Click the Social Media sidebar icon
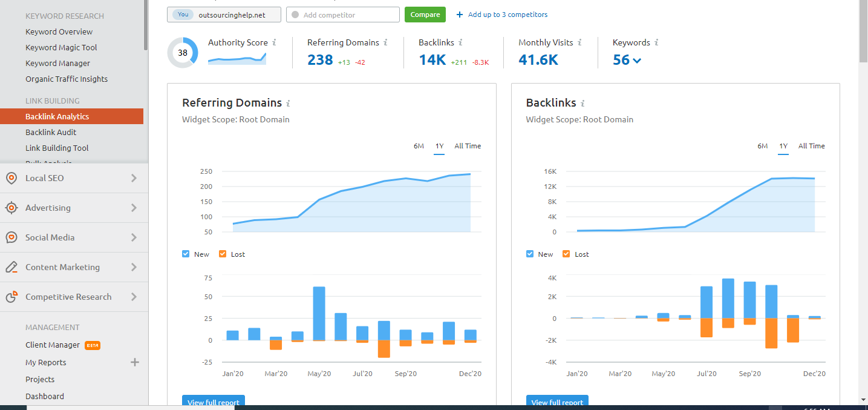The height and width of the screenshot is (410, 868). (x=11, y=237)
